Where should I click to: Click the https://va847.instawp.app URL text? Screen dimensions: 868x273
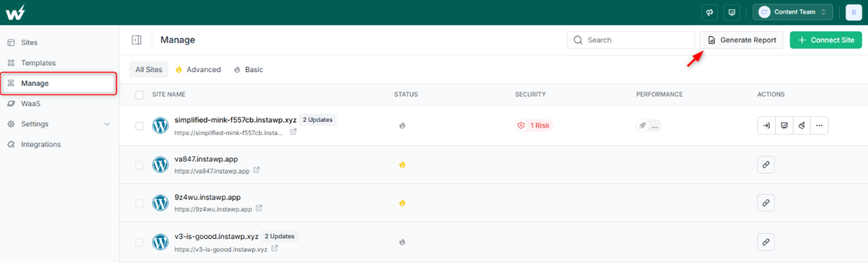212,171
